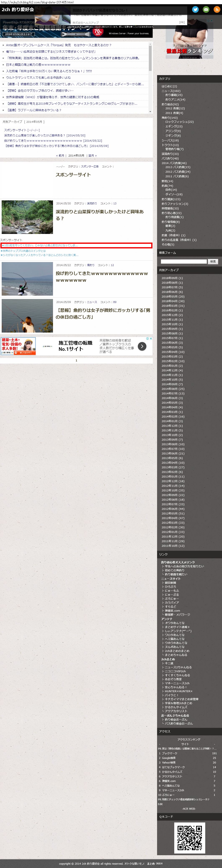Click the green mail icon

206,9
